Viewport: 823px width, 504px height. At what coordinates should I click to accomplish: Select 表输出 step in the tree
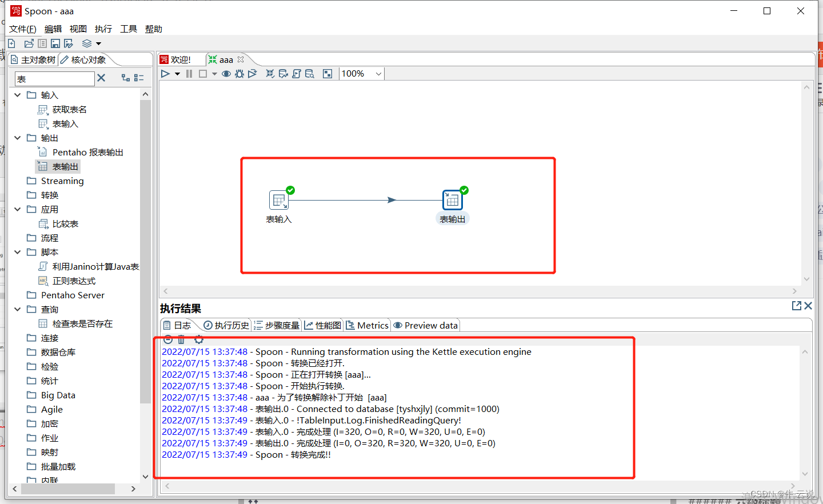(65, 166)
